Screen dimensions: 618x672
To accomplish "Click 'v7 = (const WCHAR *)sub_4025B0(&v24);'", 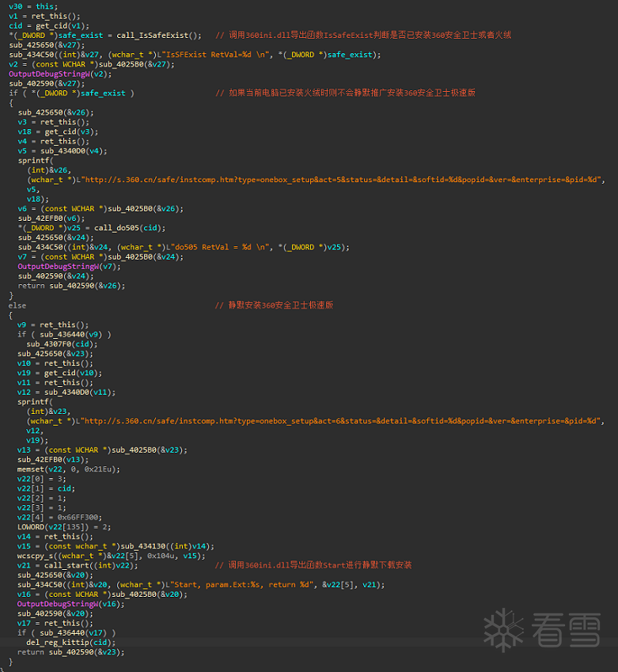I will (x=100, y=257).
